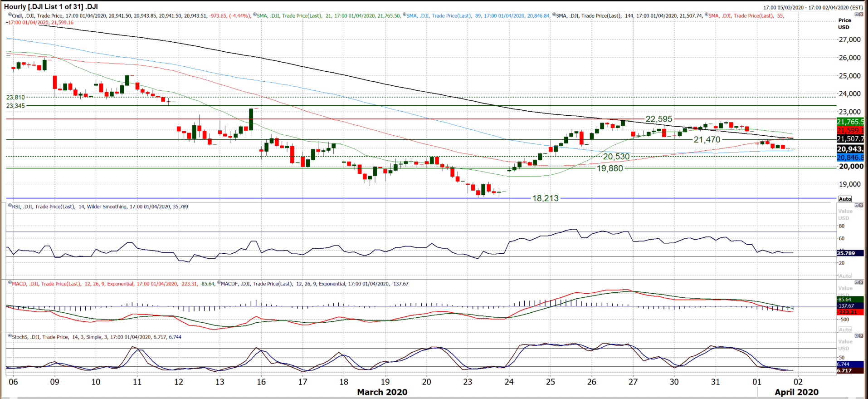Screen dimensions: 868x399
Task: Click the 23,810 level label
Action: pyautogui.click(x=15, y=97)
